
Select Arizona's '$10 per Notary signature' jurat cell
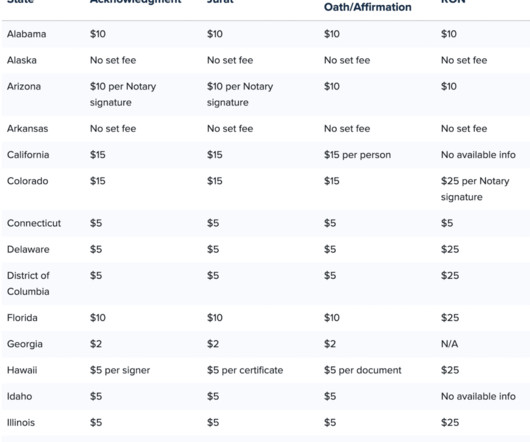tap(240, 94)
